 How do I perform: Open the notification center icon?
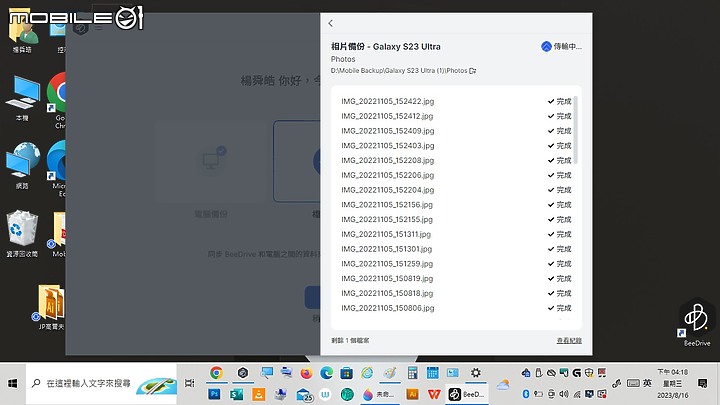pyautogui.click(x=702, y=383)
